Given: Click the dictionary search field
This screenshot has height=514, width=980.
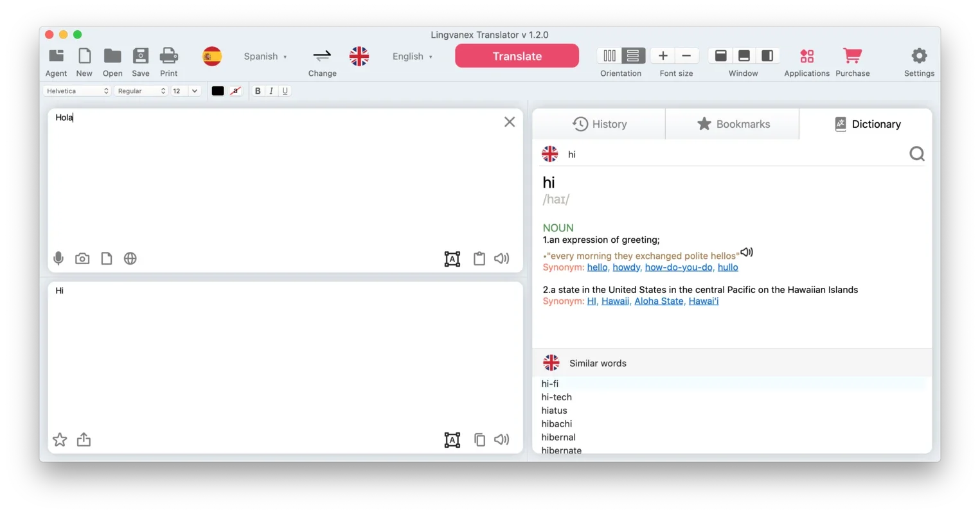Looking at the screenshot, I should 733,154.
